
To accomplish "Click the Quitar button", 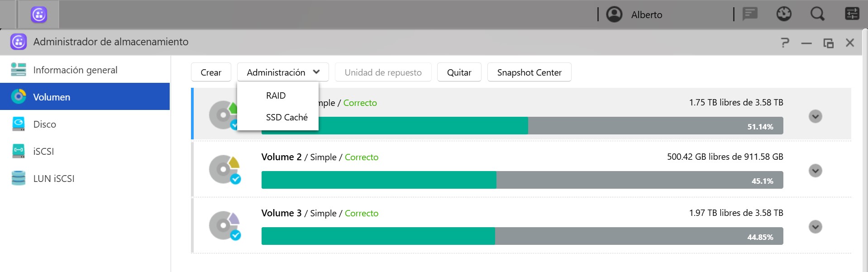I will click(x=459, y=72).
